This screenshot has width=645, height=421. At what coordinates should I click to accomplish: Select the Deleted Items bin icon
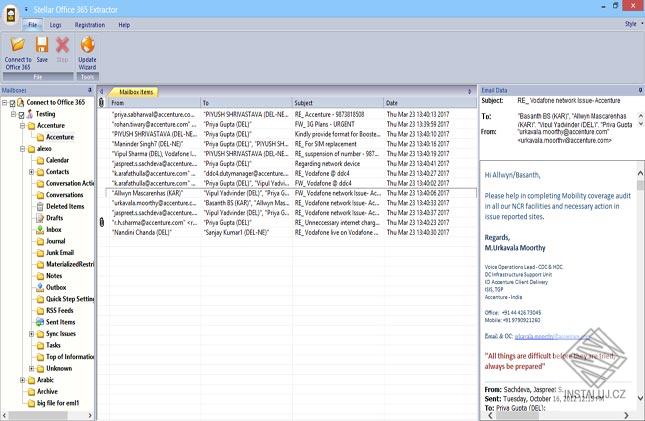40,206
